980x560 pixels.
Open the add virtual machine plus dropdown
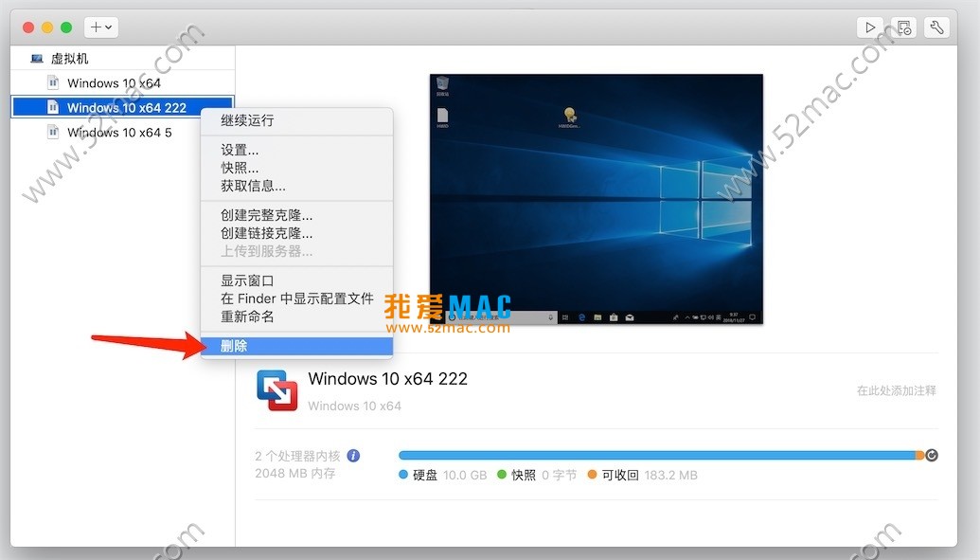point(100,27)
